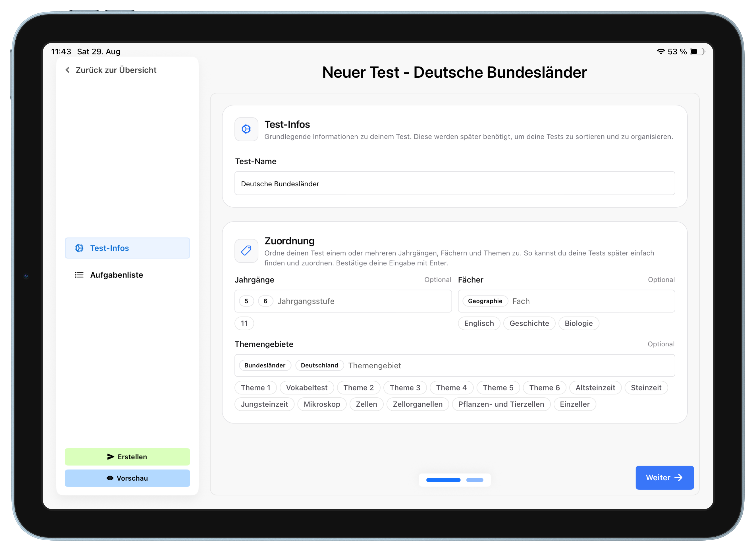This screenshot has width=756, height=552.
Task: Click the gear icon in the Test-Infos card header
Action: [x=246, y=129]
